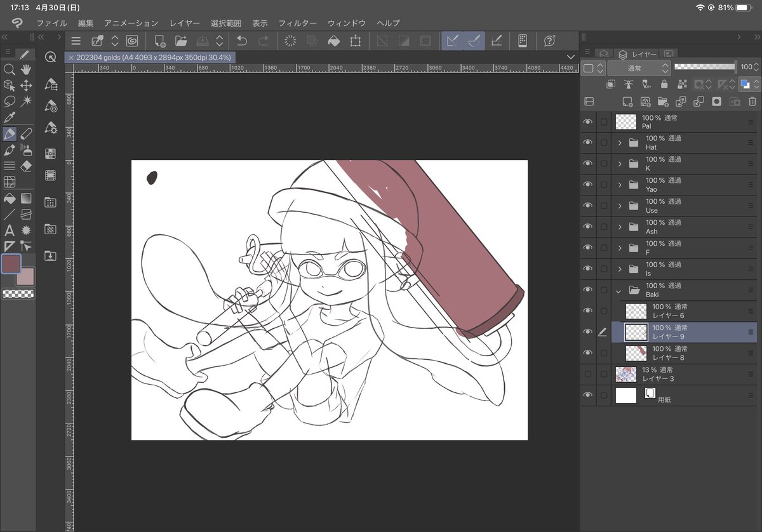Select the Zoom magnifier tool
The width and height of the screenshot is (762, 532).
(9, 69)
